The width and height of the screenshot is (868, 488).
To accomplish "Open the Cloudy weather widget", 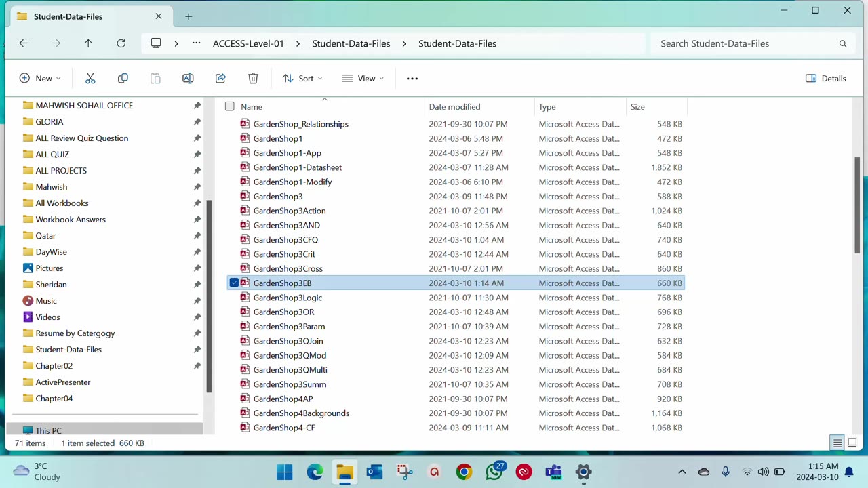I will click(x=37, y=472).
